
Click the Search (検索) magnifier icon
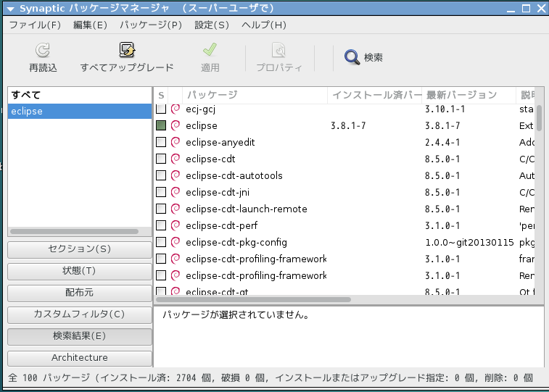pos(352,57)
